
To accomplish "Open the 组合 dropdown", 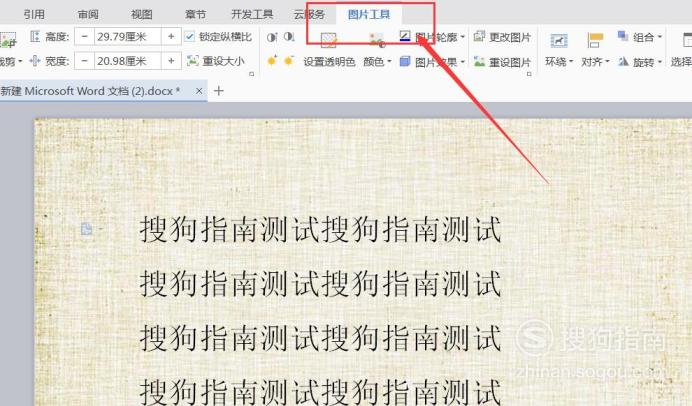I will (x=640, y=37).
